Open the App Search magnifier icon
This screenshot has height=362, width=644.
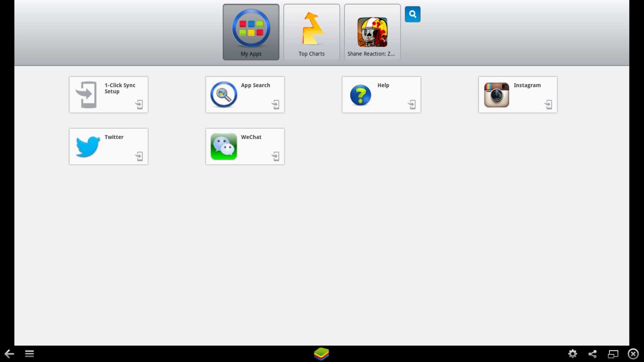tap(224, 95)
